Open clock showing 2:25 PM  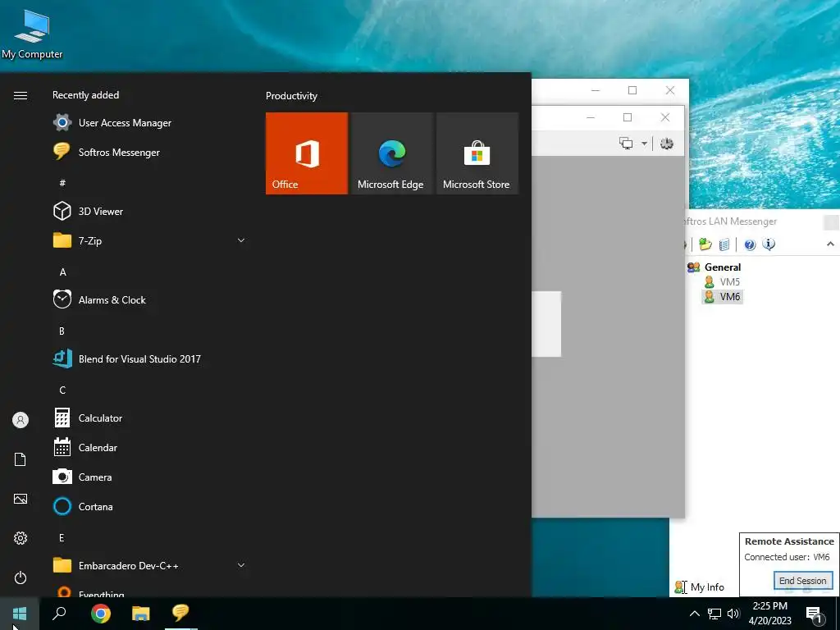tap(769, 614)
